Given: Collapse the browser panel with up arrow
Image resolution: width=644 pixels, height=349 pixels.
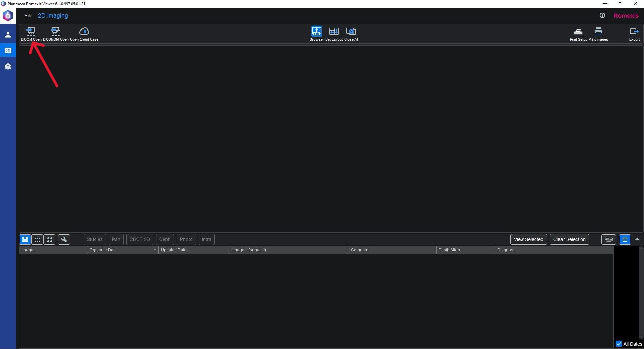Looking at the screenshot, I should click(x=637, y=239).
